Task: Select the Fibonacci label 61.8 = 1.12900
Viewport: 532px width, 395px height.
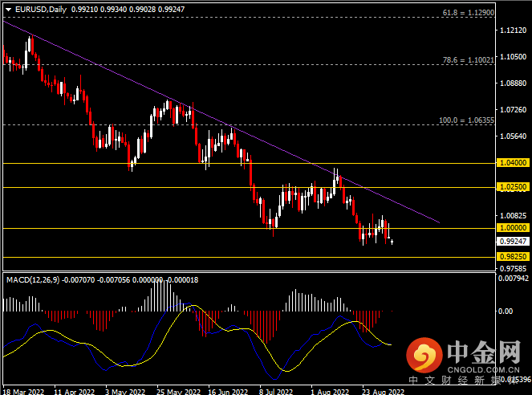Action: (469, 13)
